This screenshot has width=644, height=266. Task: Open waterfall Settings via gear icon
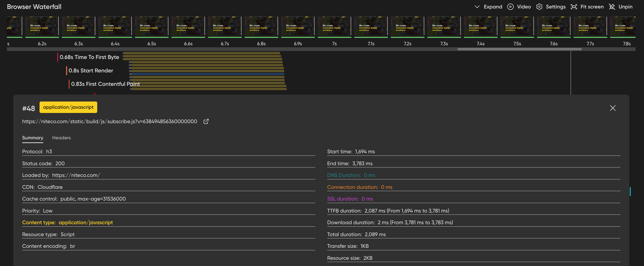click(x=540, y=7)
